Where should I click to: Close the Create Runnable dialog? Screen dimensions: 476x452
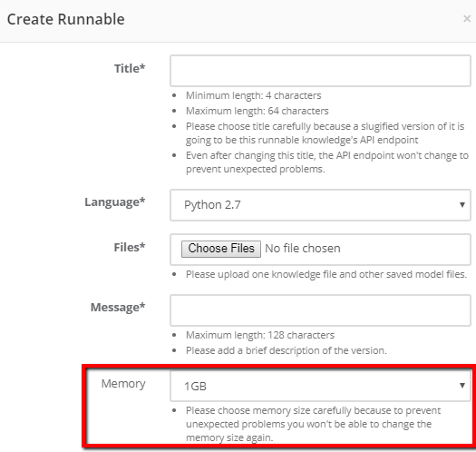click(x=467, y=19)
